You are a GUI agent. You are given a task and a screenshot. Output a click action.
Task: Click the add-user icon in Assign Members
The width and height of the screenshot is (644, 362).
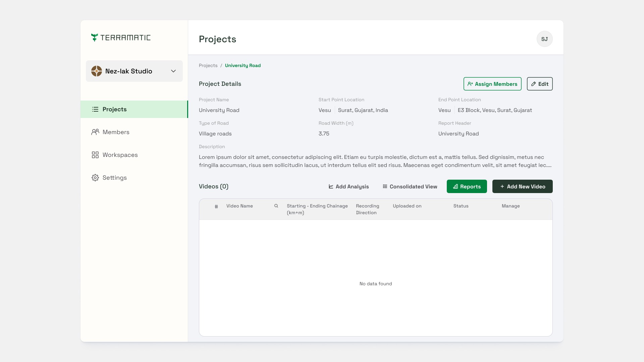coord(470,84)
